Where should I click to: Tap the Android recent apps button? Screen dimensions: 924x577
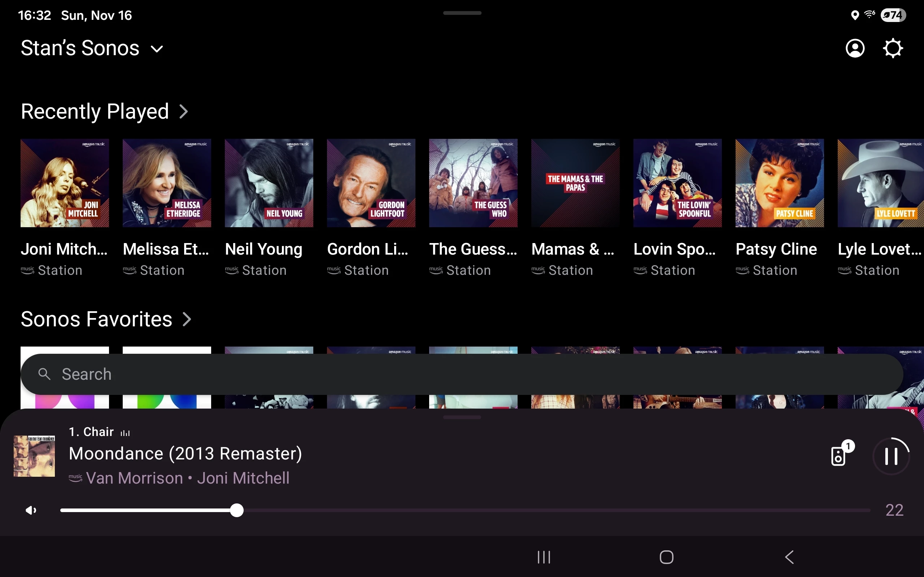[x=544, y=557]
